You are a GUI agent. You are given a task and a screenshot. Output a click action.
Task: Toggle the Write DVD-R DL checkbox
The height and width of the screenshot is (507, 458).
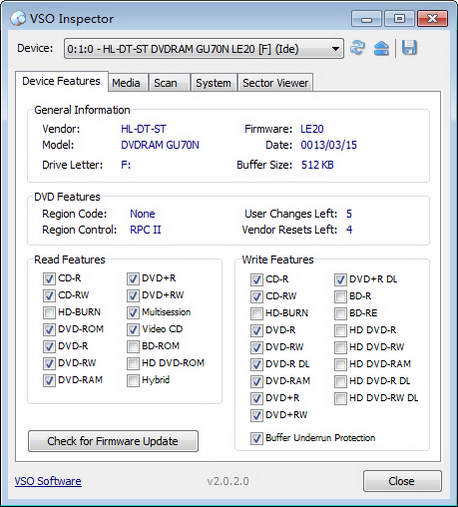pyautogui.click(x=256, y=364)
